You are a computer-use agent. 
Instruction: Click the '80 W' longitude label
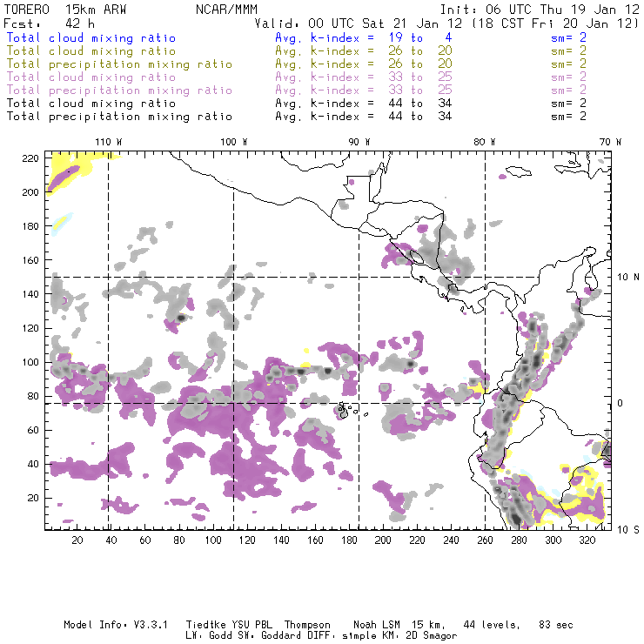pyautogui.click(x=485, y=142)
